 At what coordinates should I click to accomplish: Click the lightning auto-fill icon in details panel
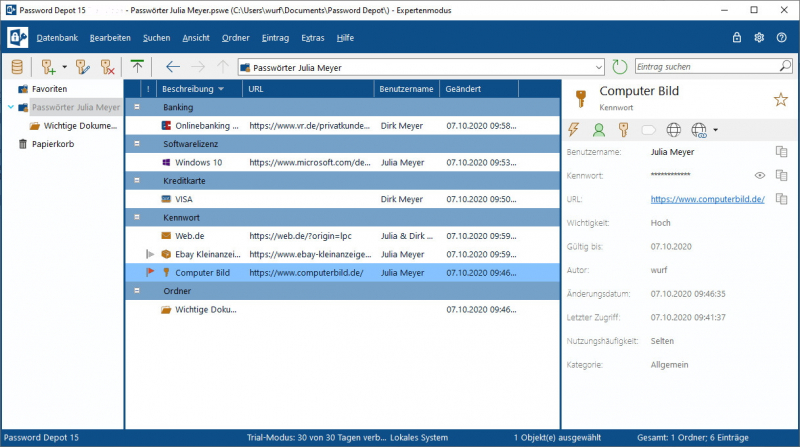pos(573,129)
